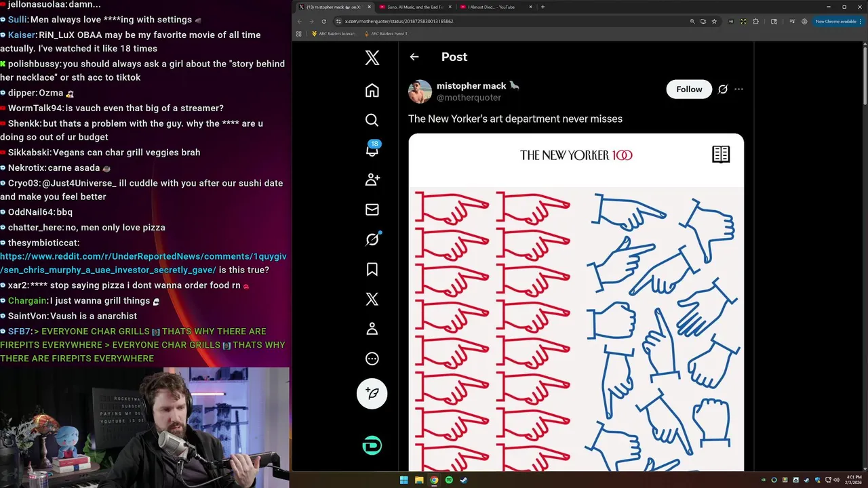Reload the page in Chrome
This screenshot has height=488, width=868.
[323, 21]
